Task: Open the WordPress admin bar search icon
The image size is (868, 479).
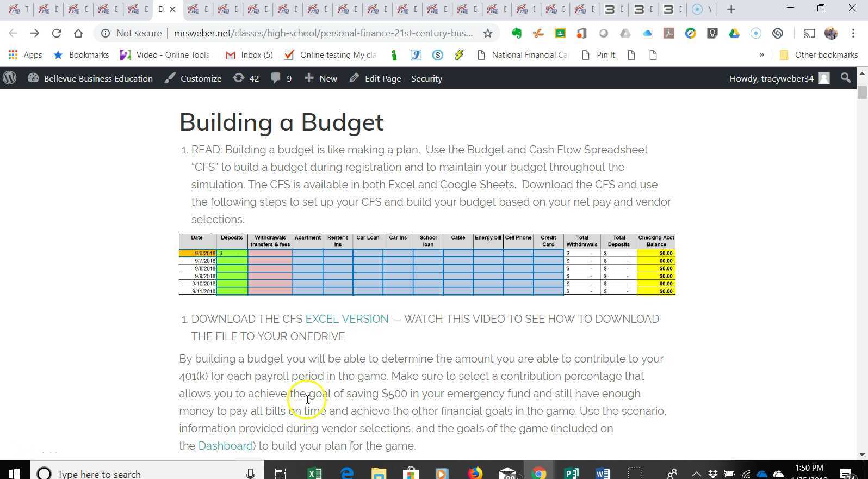Action: (x=845, y=78)
